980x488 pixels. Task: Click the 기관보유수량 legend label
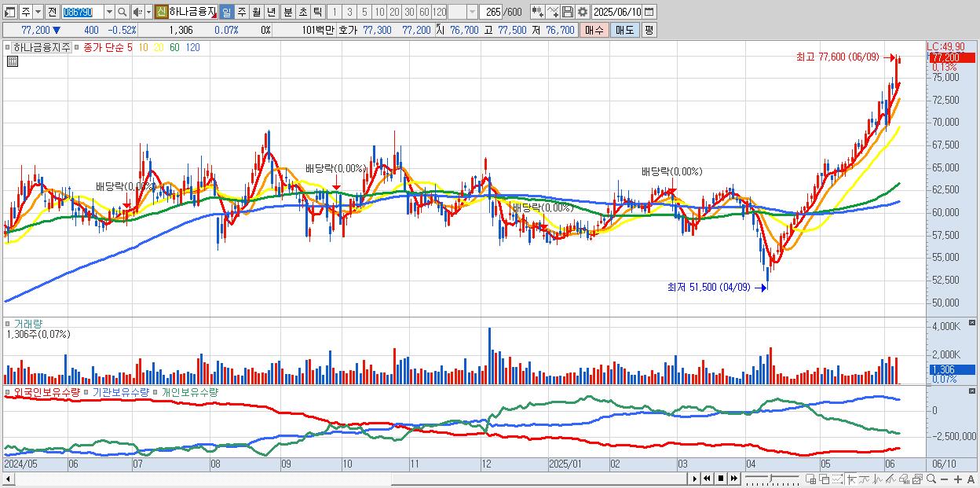pos(120,391)
